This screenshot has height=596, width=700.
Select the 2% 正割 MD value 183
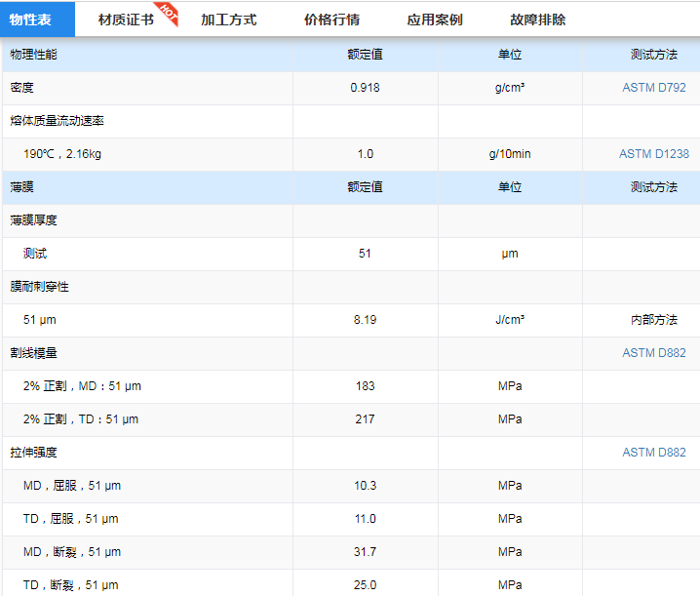tap(365, 386)
